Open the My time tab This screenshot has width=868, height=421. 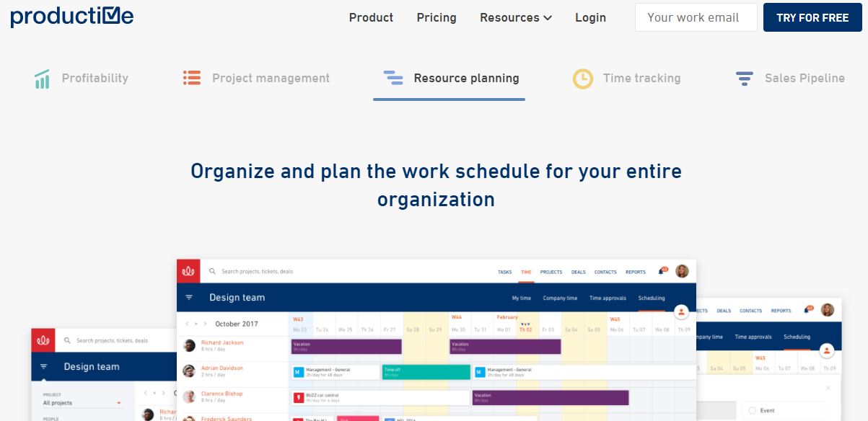coord(521,298)
